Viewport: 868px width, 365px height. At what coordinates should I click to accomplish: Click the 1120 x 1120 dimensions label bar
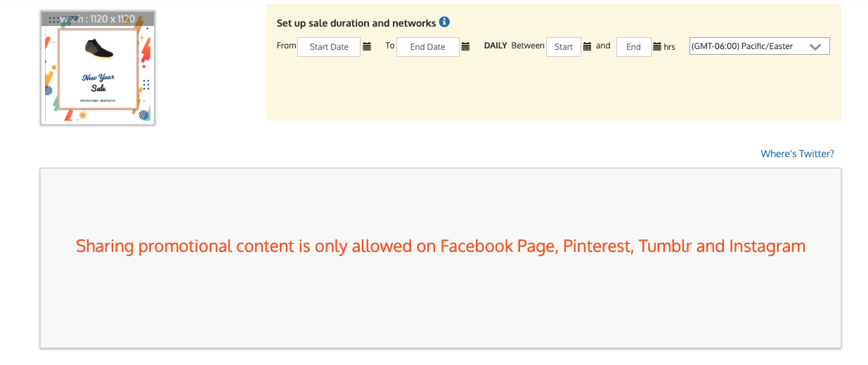click(98, 19)
